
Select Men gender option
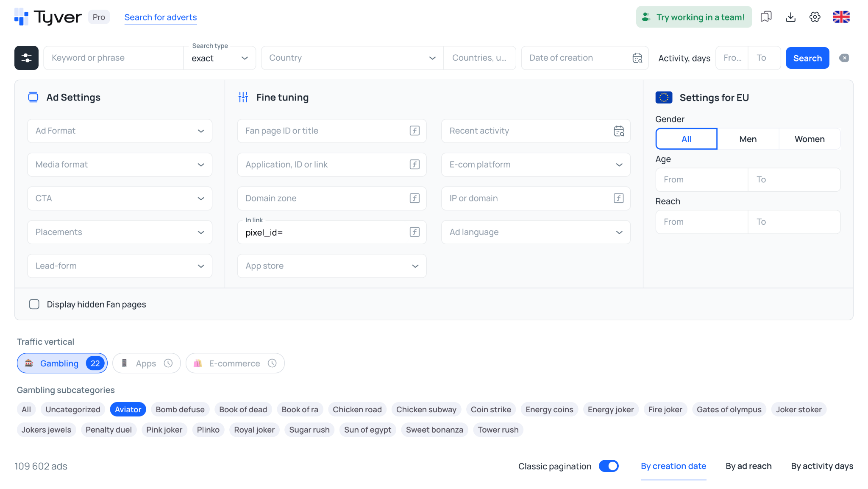point(748,139)
